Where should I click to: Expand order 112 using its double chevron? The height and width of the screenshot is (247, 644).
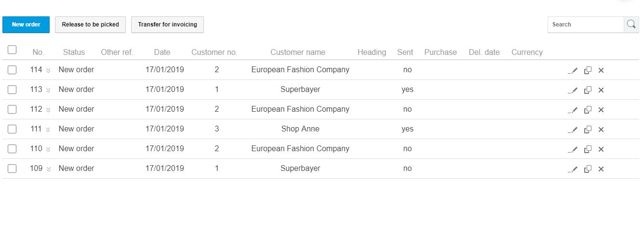pos(48,110)
